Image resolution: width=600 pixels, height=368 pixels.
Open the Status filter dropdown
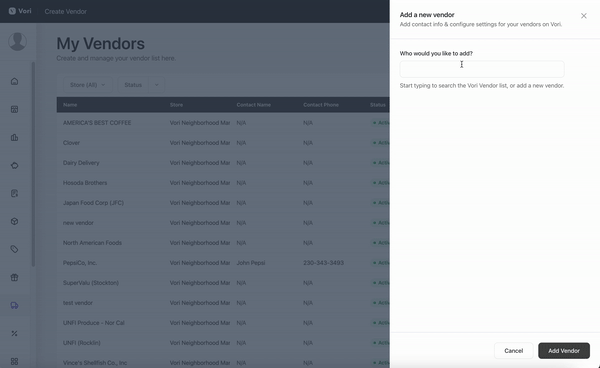pos(133,85)
